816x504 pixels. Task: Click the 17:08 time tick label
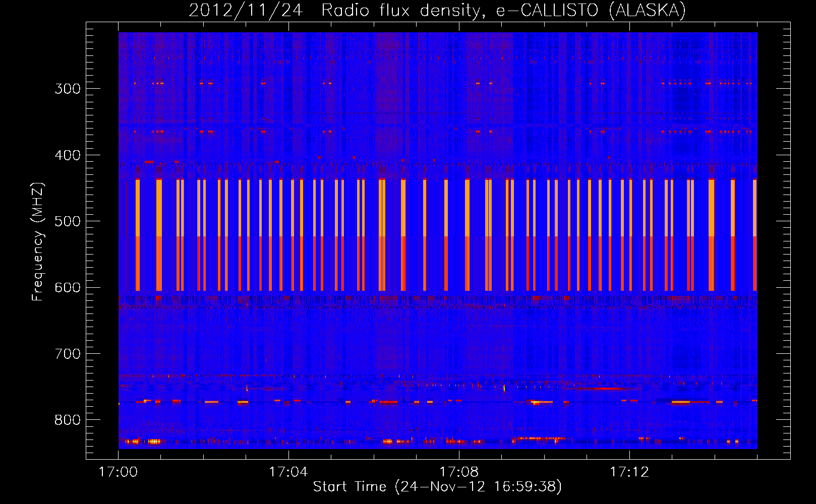tap(459, 472)
